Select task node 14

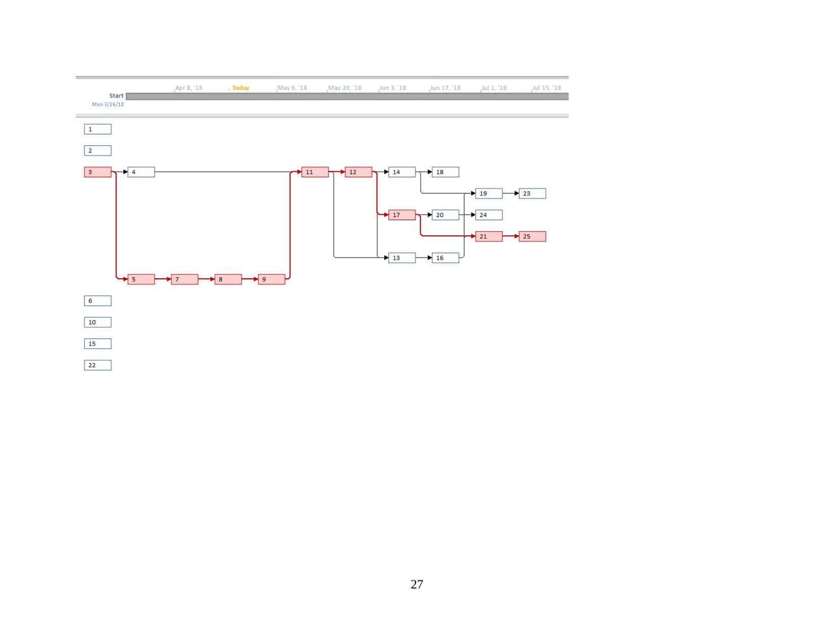(x=402, y=172)
